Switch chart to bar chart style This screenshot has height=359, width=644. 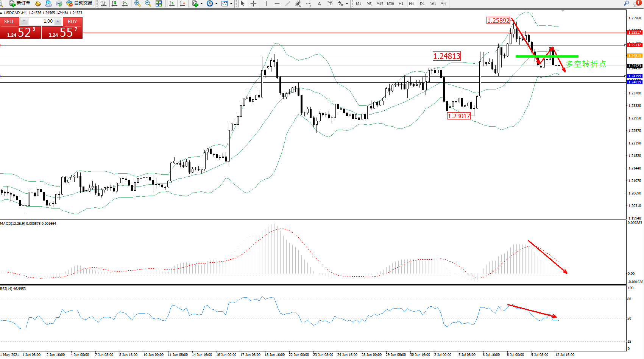103,3
